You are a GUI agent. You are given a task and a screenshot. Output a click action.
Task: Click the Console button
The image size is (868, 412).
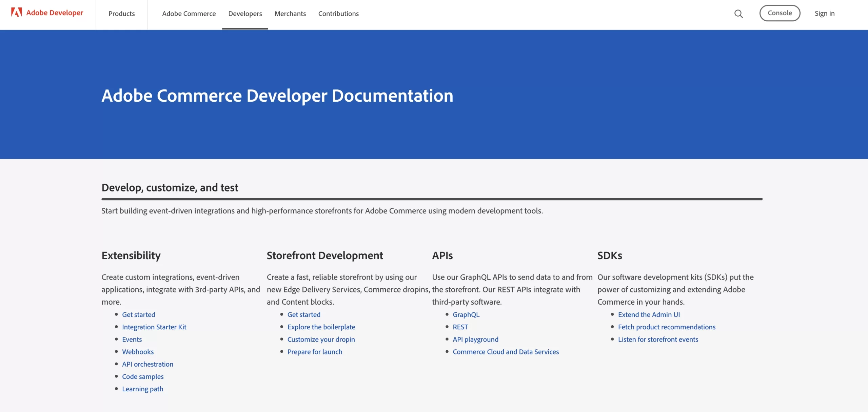pos(780,13)
